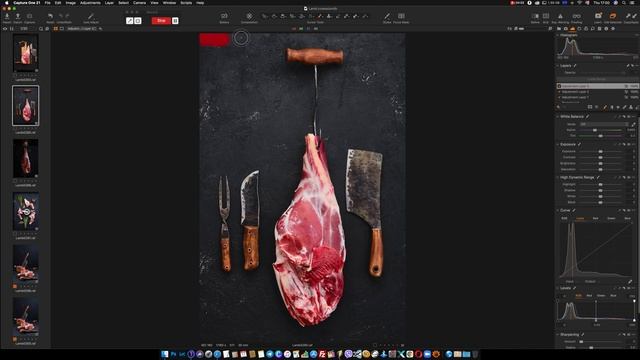This screenshot has height=360, width=640.
Task: Select first thumbnail in browser strip
Action: coord(25,53)
